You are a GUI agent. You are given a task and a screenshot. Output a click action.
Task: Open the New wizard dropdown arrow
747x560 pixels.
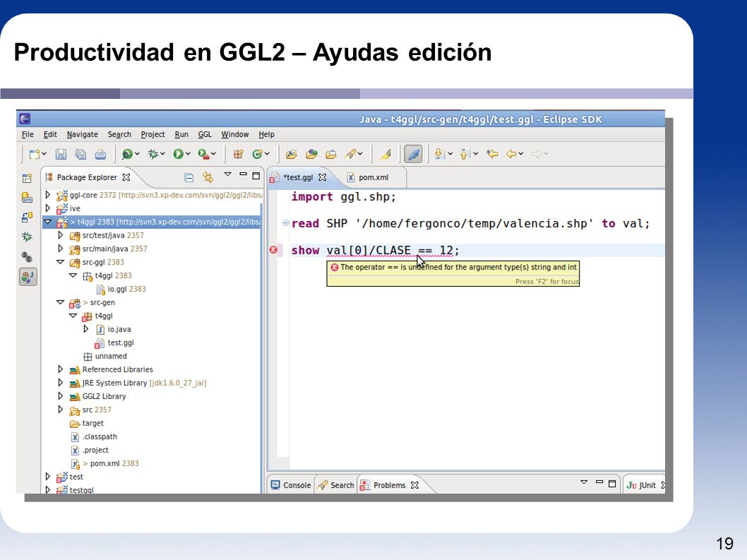(44, 153)
